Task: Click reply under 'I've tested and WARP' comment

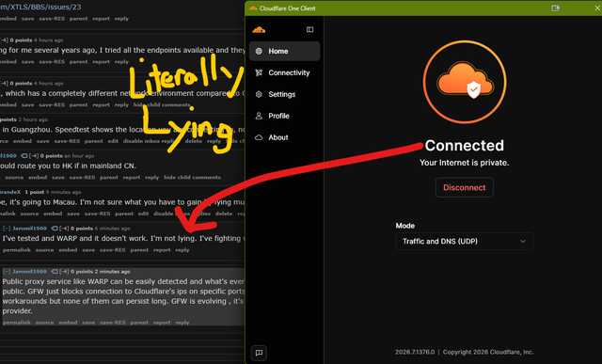Action: (x=182, y=250)
